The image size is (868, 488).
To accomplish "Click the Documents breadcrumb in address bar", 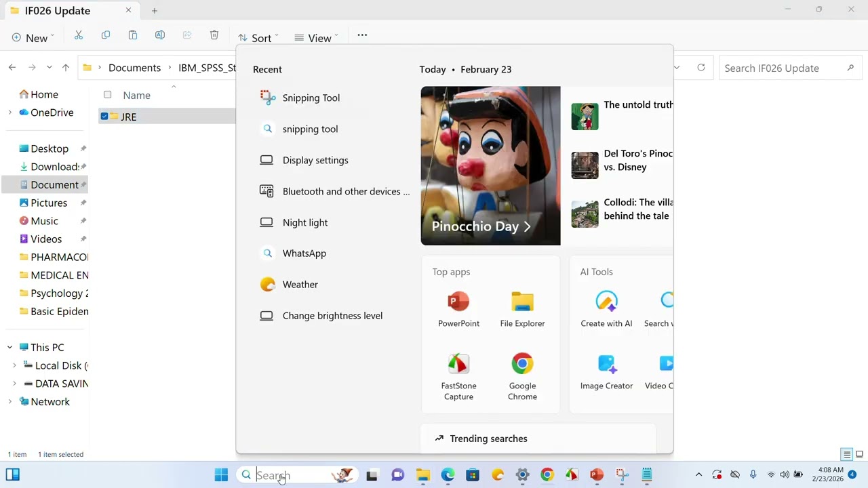I will point(134,68).
